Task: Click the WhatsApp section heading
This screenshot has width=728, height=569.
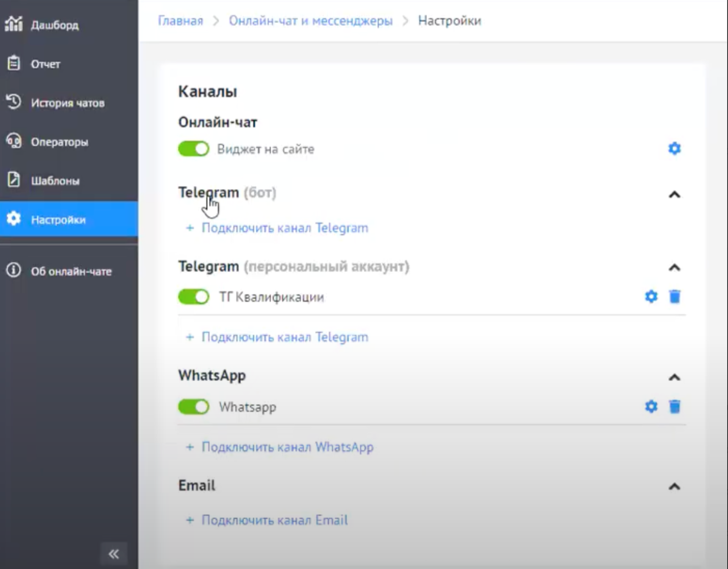Action: click(x=212, y=375)
